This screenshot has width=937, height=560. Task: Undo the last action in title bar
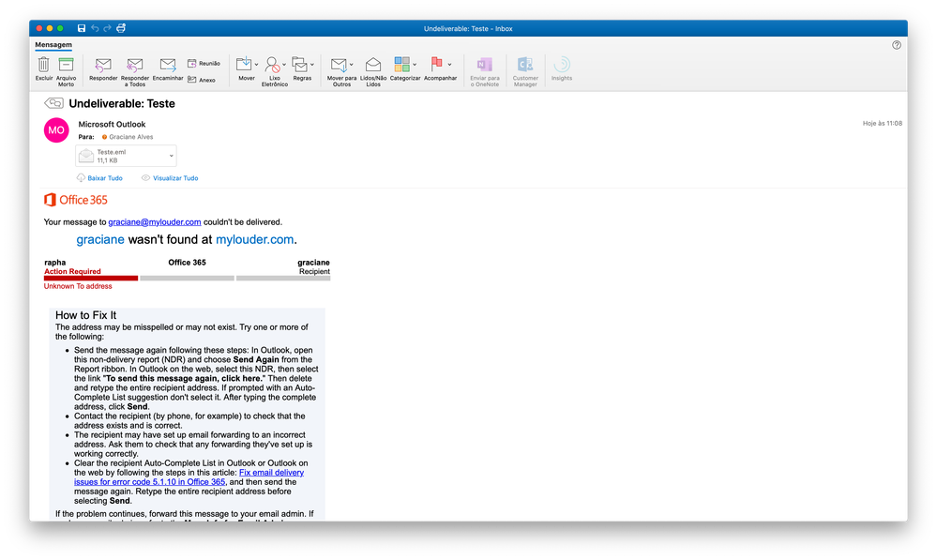click(x=95, y=28)
